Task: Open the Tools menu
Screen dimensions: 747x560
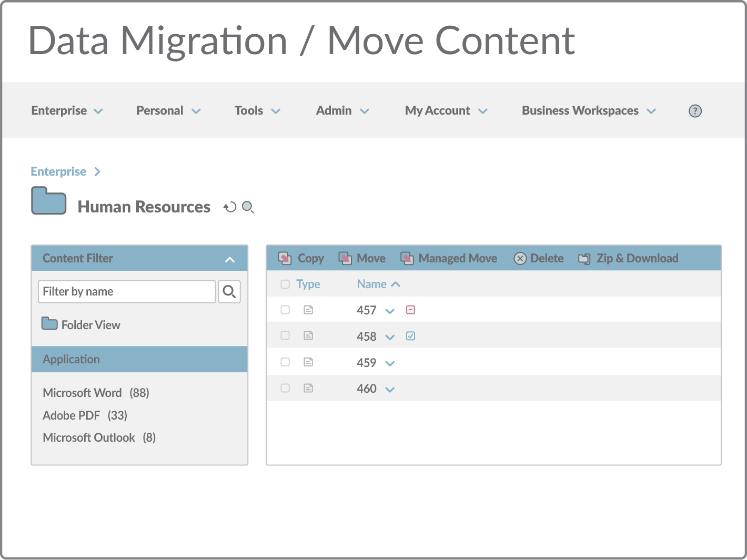Action: click(257, 111)
